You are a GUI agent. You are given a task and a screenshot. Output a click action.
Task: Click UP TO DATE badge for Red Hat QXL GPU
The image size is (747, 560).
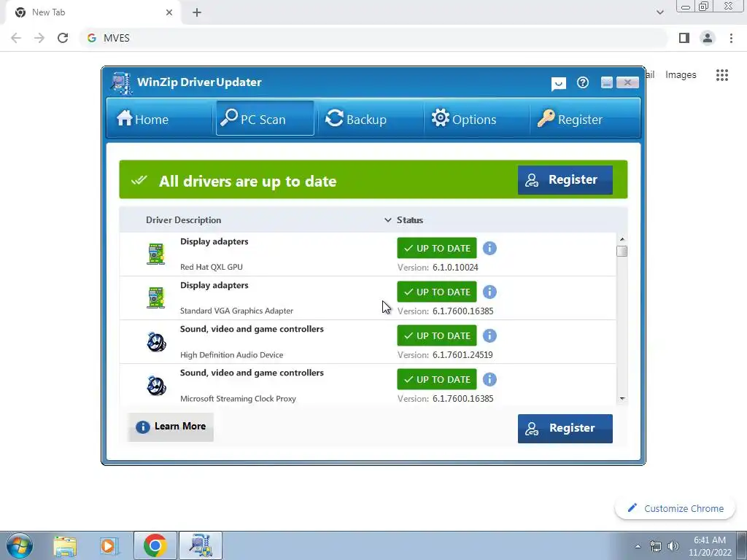point(437,248)
